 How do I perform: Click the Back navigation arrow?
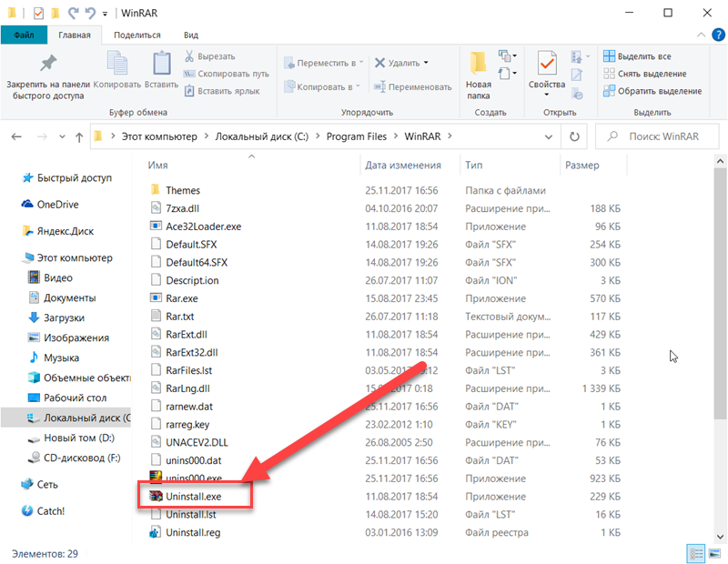pyautogui.click(x=16, y=136)
